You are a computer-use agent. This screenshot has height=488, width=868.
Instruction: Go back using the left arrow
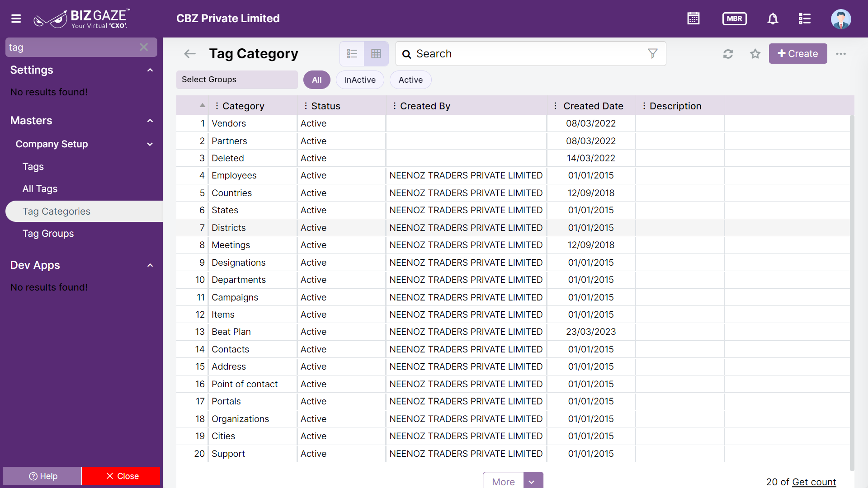tap(190, 54)
